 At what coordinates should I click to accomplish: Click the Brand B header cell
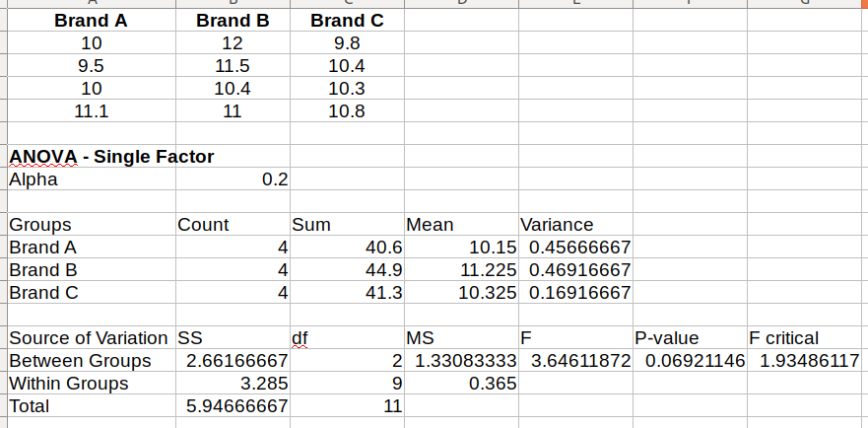coord(232,21)
